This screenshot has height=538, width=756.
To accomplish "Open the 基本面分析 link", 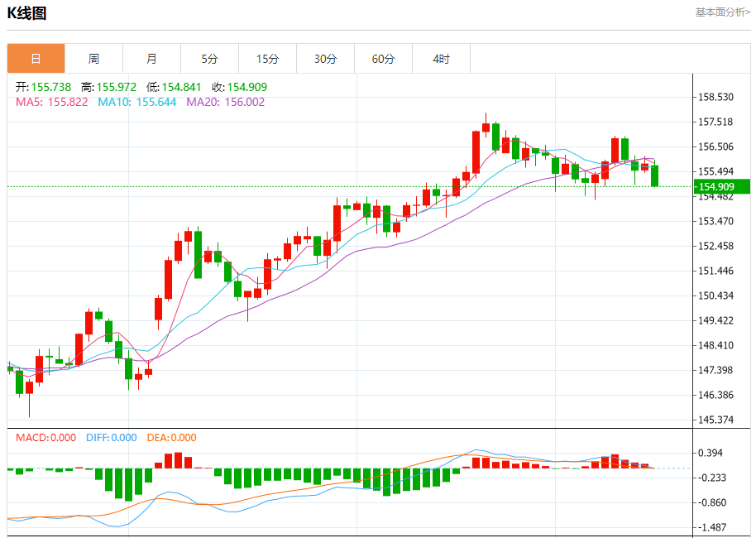I will (x=722, y=12).
